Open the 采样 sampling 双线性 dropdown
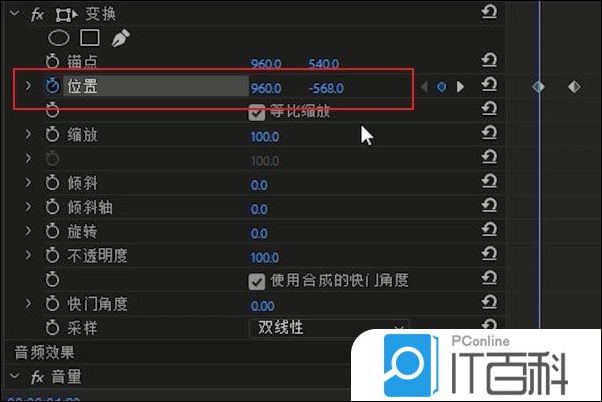The height and width of the screenshot is (402, 602). pos(329,328)
